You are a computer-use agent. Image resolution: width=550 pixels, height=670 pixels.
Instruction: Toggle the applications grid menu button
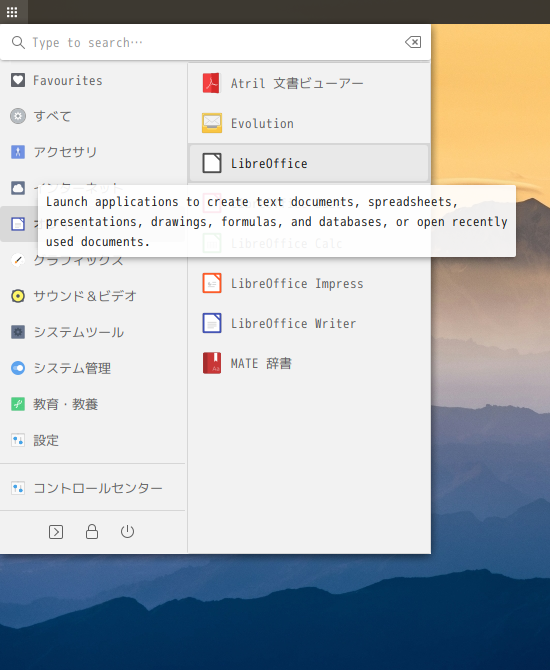[12, 12]
